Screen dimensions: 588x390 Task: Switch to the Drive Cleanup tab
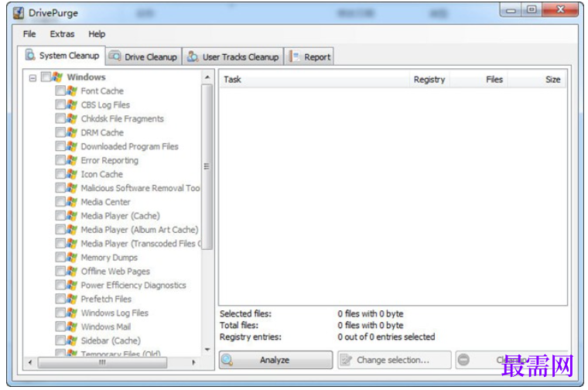[x=144, y=56]
